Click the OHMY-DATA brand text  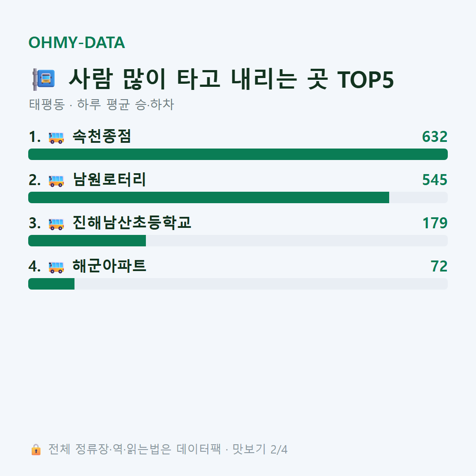(77, 42)
